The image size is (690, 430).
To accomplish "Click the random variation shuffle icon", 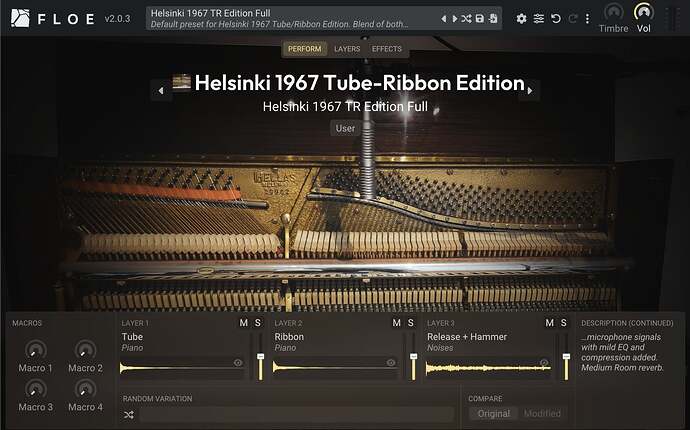I will pyautogui.click(x=129, y=415).
